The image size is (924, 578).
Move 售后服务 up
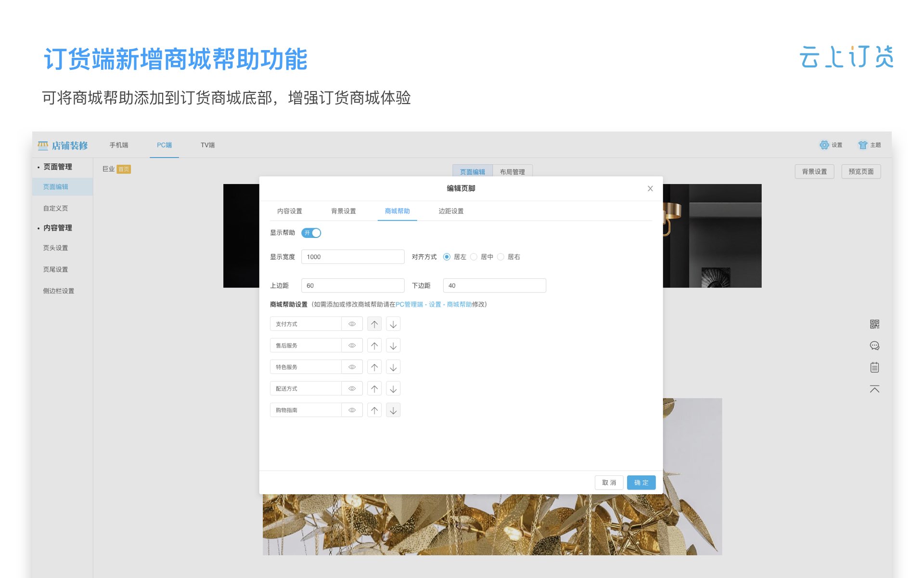point(374,346)
